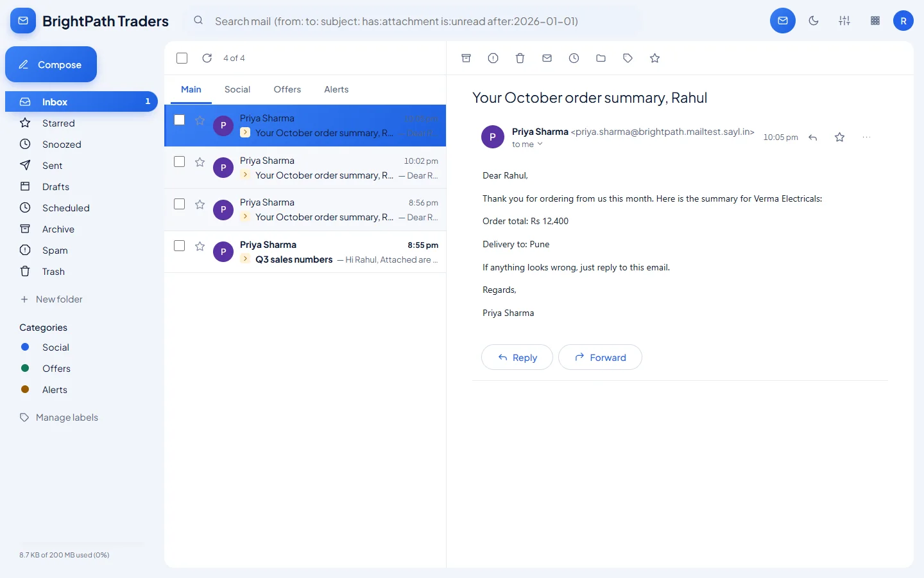Click the importance marker on Q3 sales numbers
Viewport: 924px width, 578px height.
(245, 259)
